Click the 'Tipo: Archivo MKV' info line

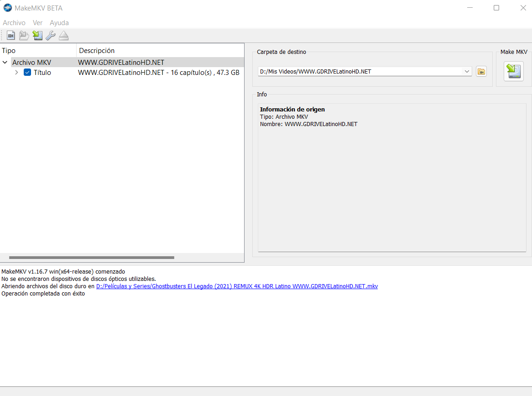pyautogui.click(x=284, y=117)
